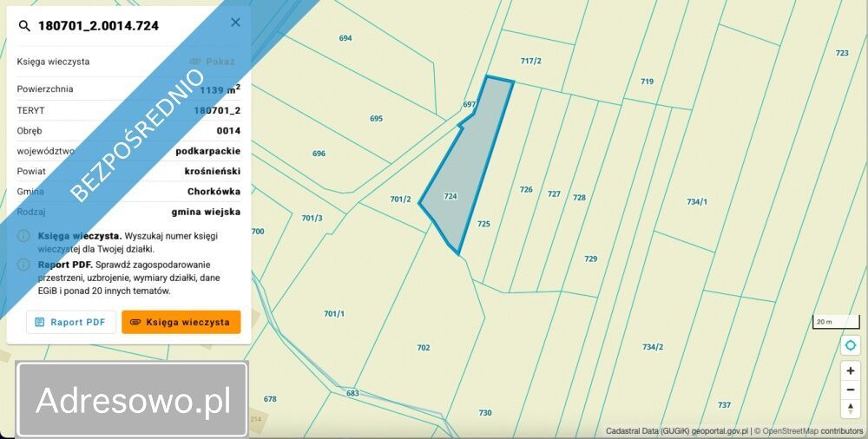
Task: Click the orange Księga wieczysta button
Action: [x=181, y=322]
